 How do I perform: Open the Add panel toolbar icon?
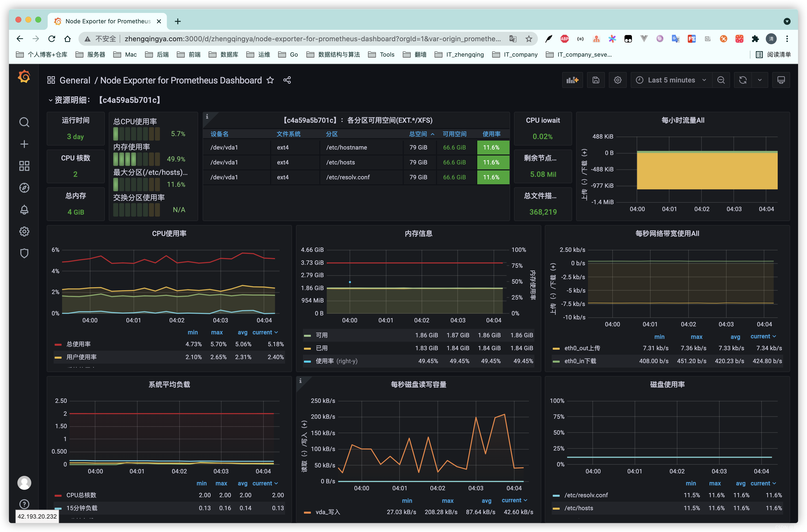(572, 80)
